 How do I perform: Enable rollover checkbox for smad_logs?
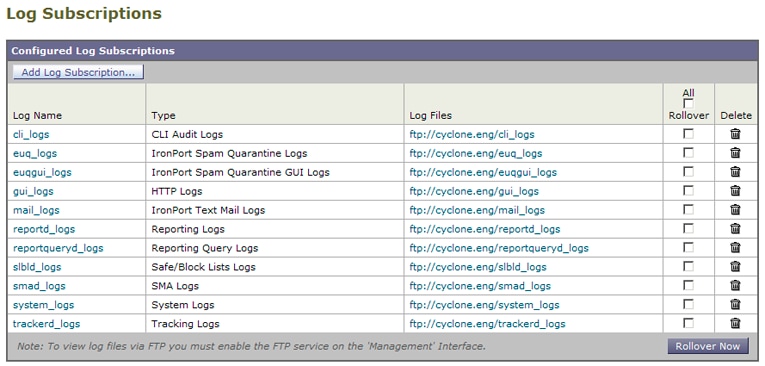pos(688,285)
